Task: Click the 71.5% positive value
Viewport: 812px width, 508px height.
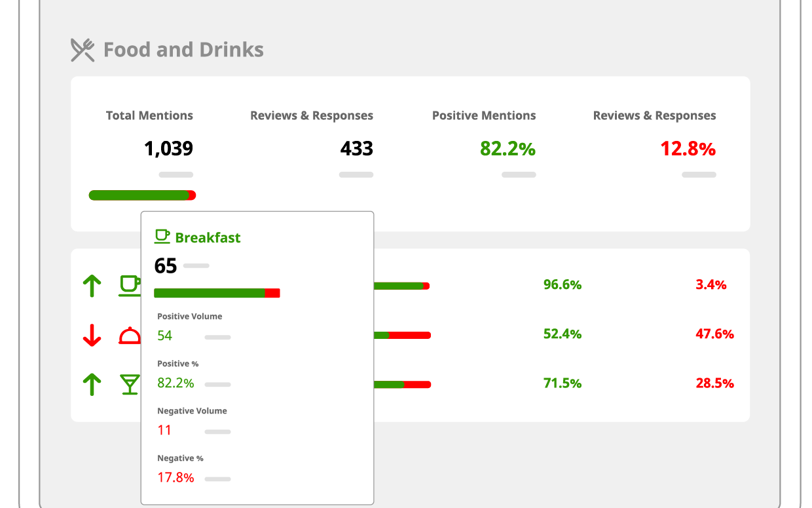Action: point(563,383)
